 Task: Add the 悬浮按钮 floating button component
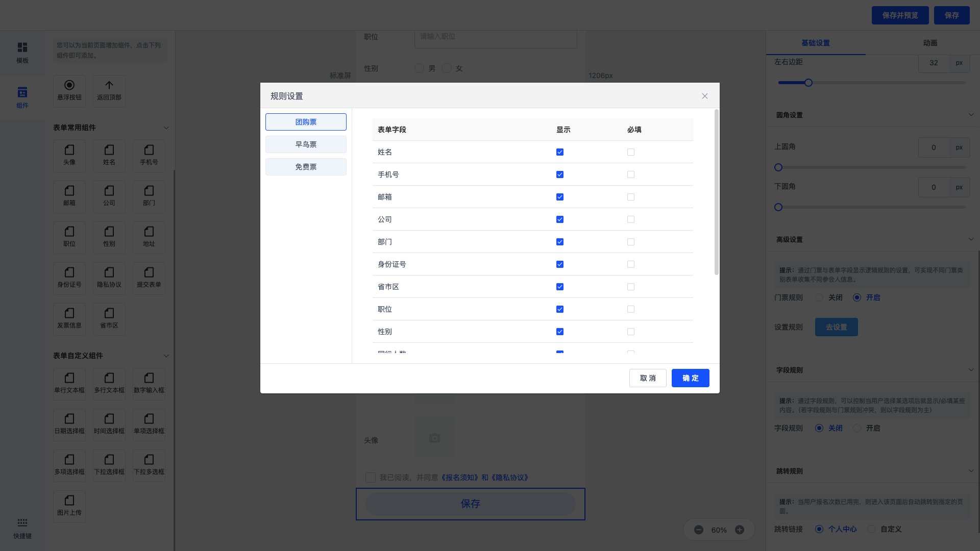click(69, 90)
